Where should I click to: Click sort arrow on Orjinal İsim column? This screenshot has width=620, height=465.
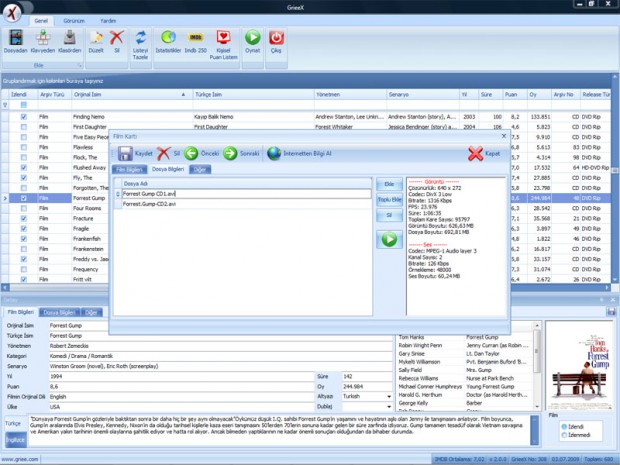pyautogui.click(x=183, y=95)
